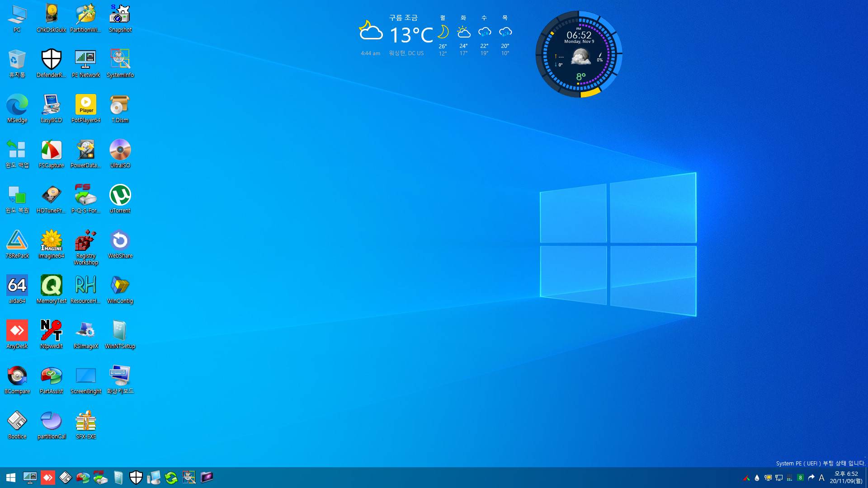Viewport: 868px width, 488px height.
Task: Launch Ntpwedit from the desktop
Action: 52,335
